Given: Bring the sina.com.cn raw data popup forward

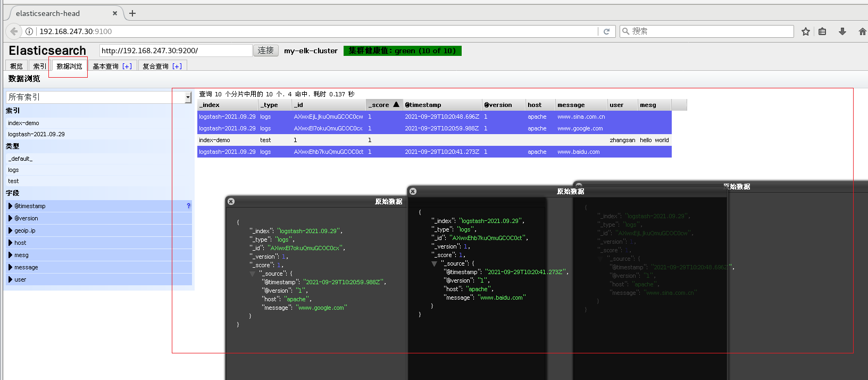Looking at the screenshot, I should pyautogui.click(x=798, y=187).
